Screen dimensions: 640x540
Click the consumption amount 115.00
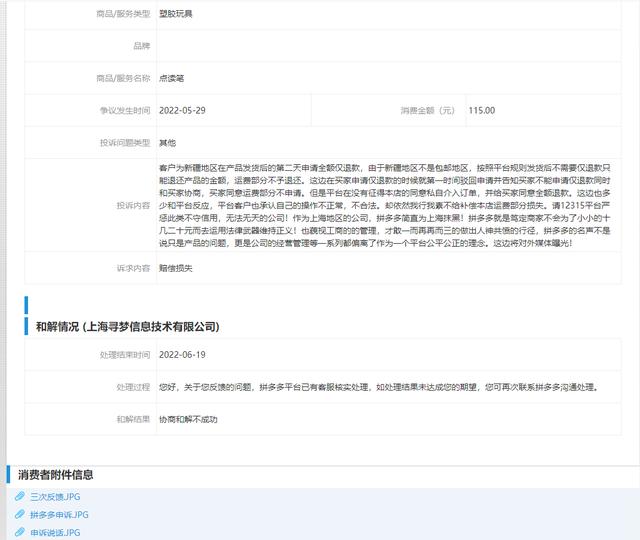481,110
